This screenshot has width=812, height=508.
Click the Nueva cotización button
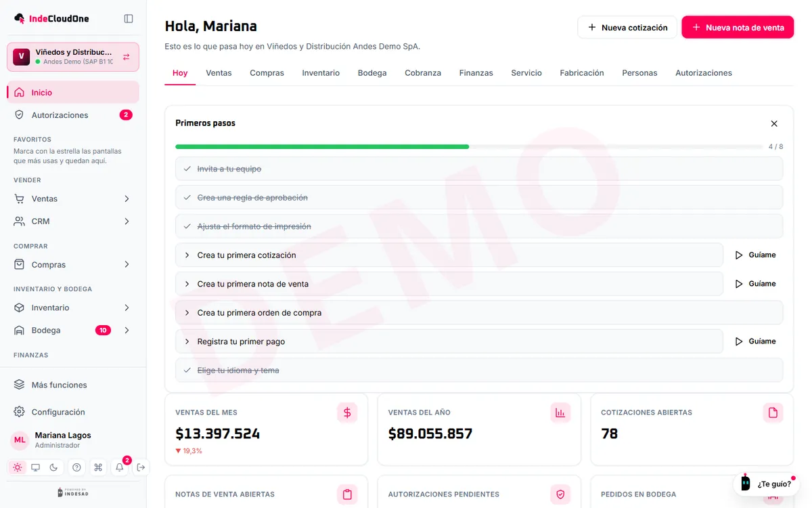click(627, 28)
